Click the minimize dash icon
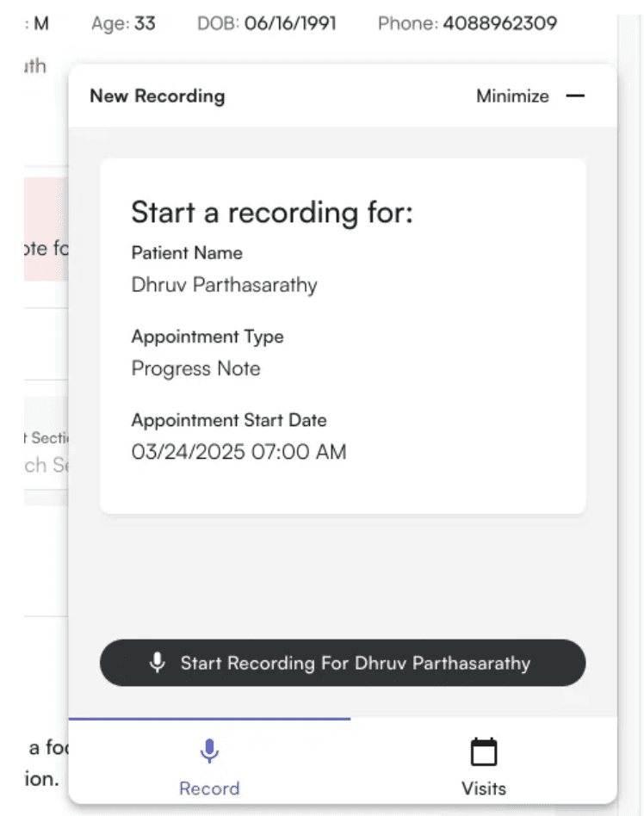Viewport: 644px width, 816px height. point(575,96)
